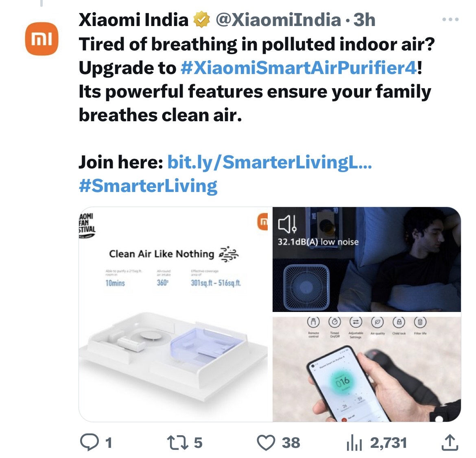This screenshot has height=458, width=476.
Task: Open the tweet's three-dot more menu
Action: pyautogui.click(x=450, y=20)
